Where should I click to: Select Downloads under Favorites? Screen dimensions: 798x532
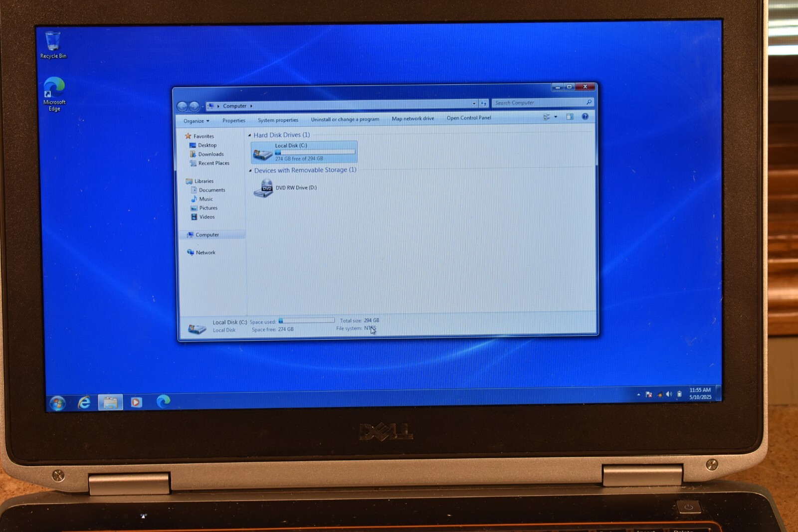(211, 154)
